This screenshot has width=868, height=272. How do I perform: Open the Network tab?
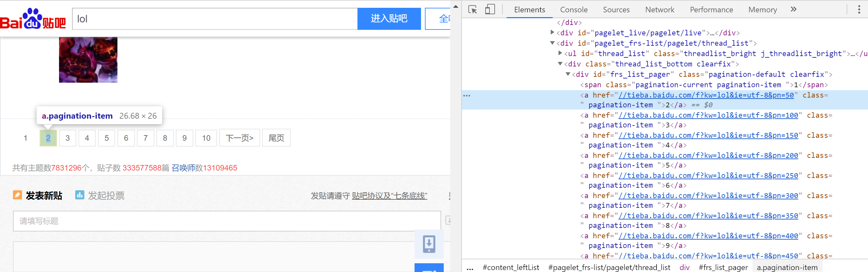coord(659,10)
